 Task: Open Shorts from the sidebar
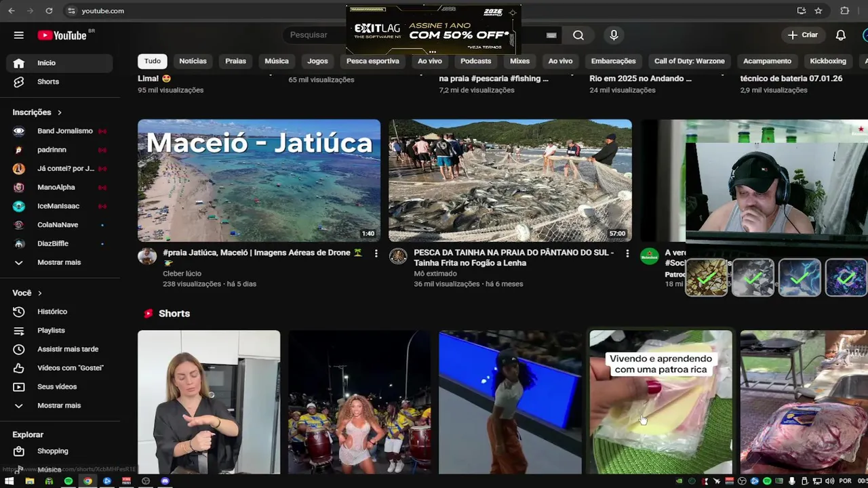(x=60, y=81)
